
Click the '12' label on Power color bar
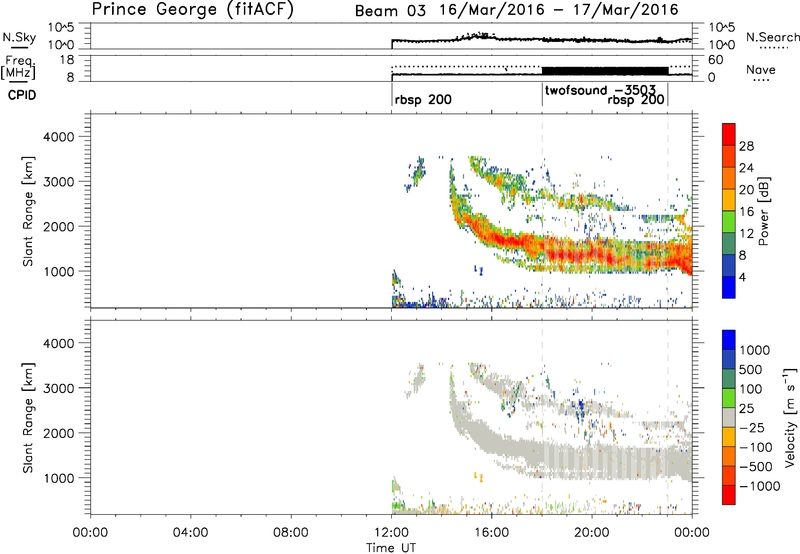746,234
